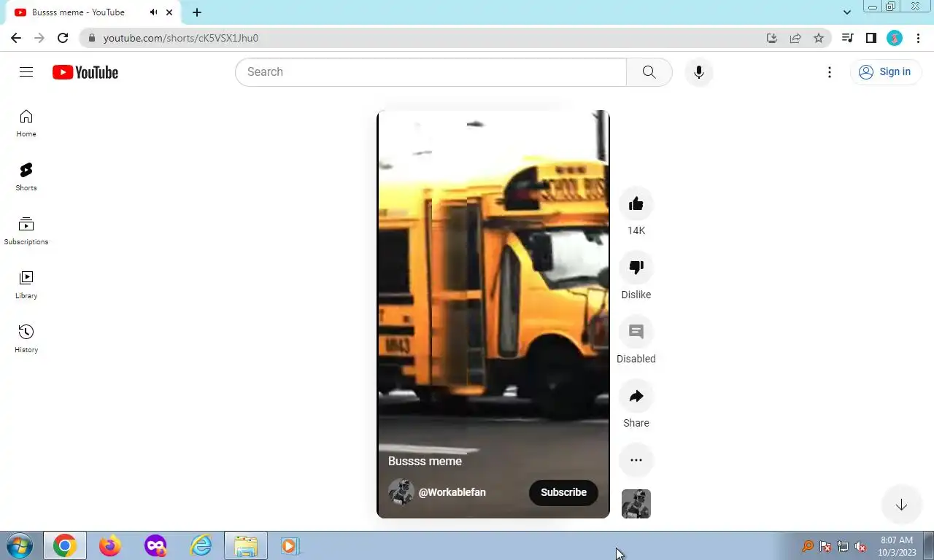Viewport: 934px width, 560px height.
Task: Open the File Explorer taskbar window
Action: click(x=246, y=545)
